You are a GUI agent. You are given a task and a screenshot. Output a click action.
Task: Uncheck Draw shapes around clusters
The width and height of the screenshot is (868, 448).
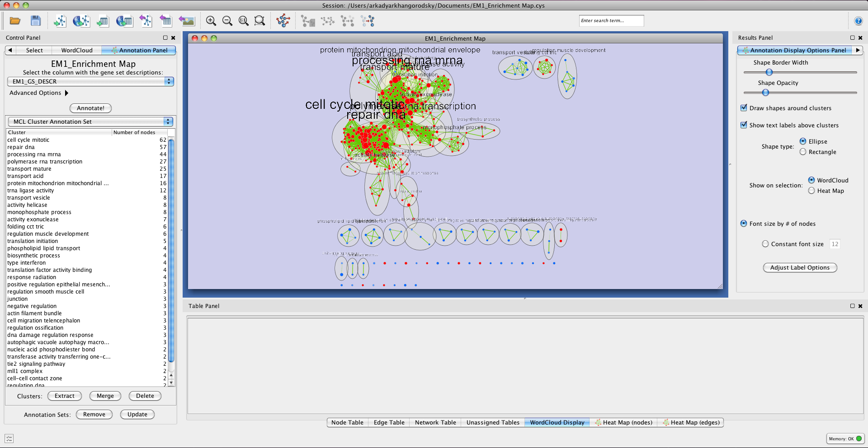[744, 108]
